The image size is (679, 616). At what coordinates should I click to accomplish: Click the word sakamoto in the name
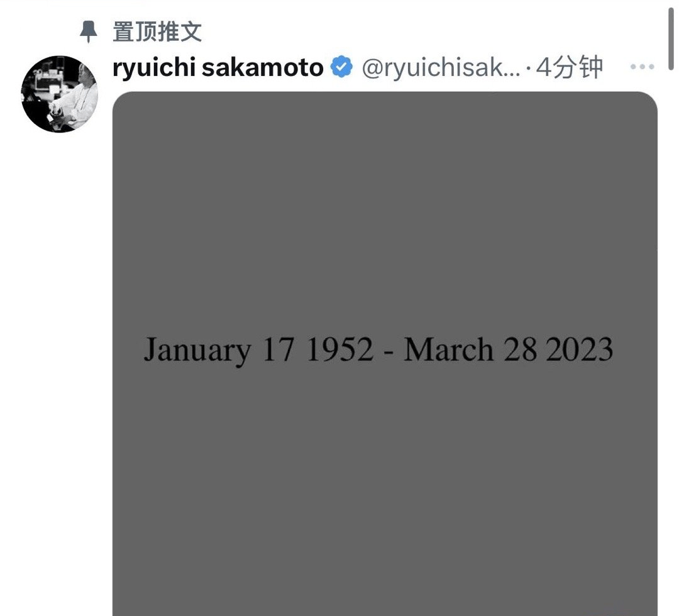pyautogui.click(x=263, y=67)
